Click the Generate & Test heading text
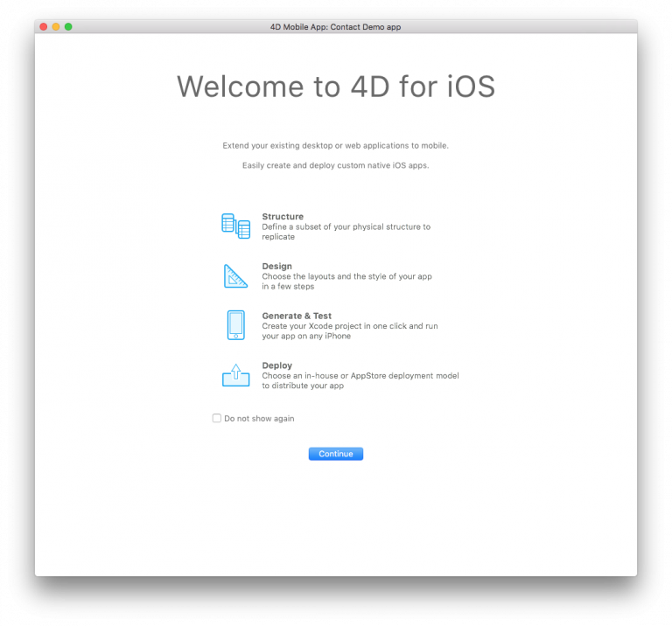Screen dimensions: 672x626 (x=297, y=316)
